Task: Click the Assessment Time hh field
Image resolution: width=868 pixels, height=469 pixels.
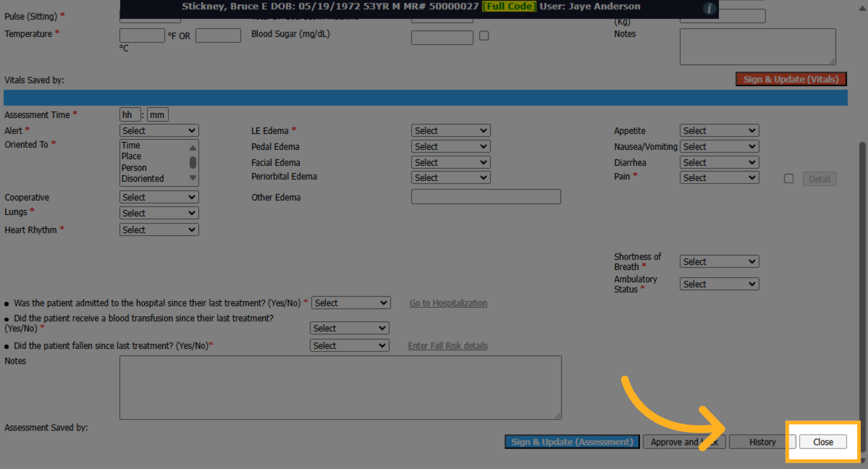Action: [x=130, y=115]
